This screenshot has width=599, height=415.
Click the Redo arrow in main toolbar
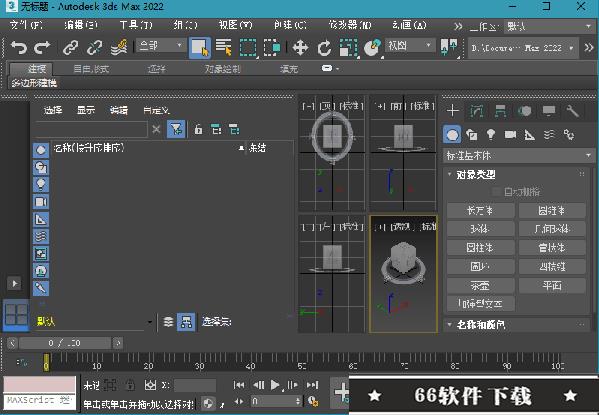tap(42, 48)
